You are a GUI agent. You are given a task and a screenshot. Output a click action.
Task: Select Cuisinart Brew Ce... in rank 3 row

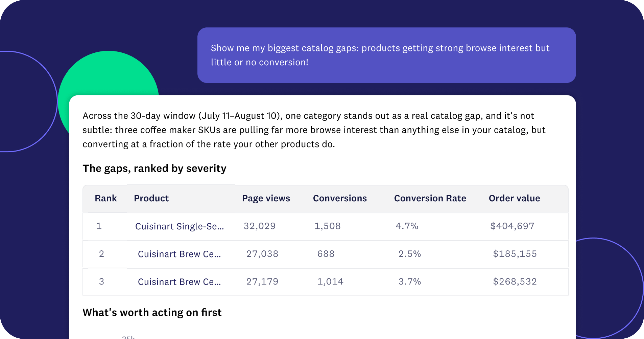coord(179,282)
